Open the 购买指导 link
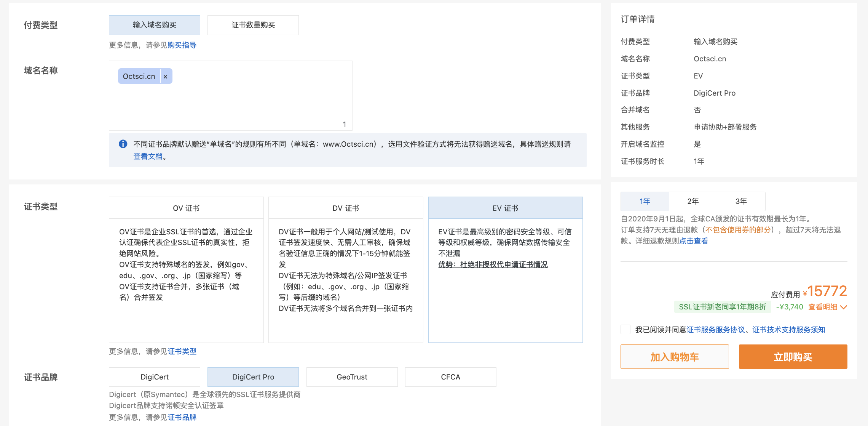Screen dimensions: 868x426 point(182,45)
